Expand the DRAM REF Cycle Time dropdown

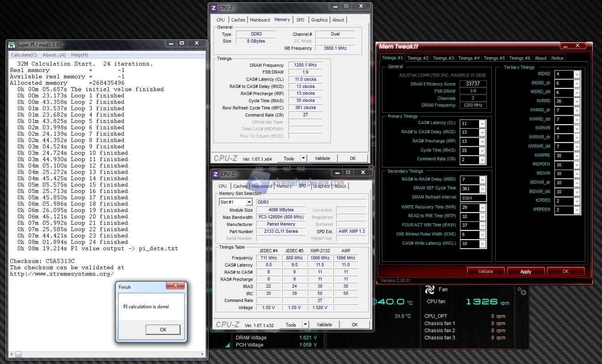pyautogui.click(x=482, y=189)
